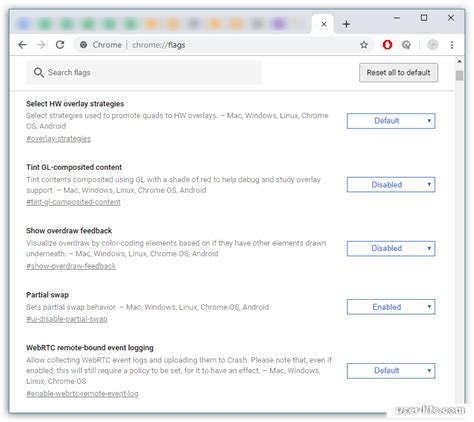
Task: Click the scrollbar up arrow
Action: click(x=459, y=62)
